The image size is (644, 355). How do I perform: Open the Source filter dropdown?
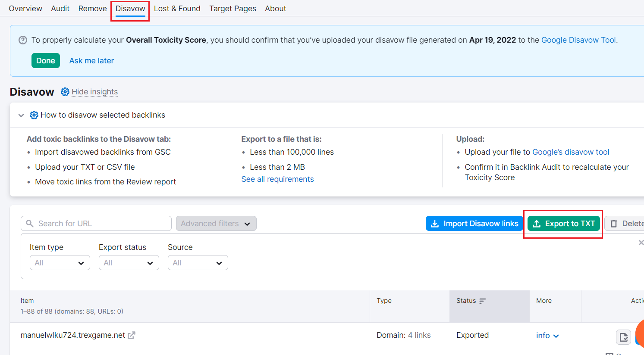[x=198, y=263]
